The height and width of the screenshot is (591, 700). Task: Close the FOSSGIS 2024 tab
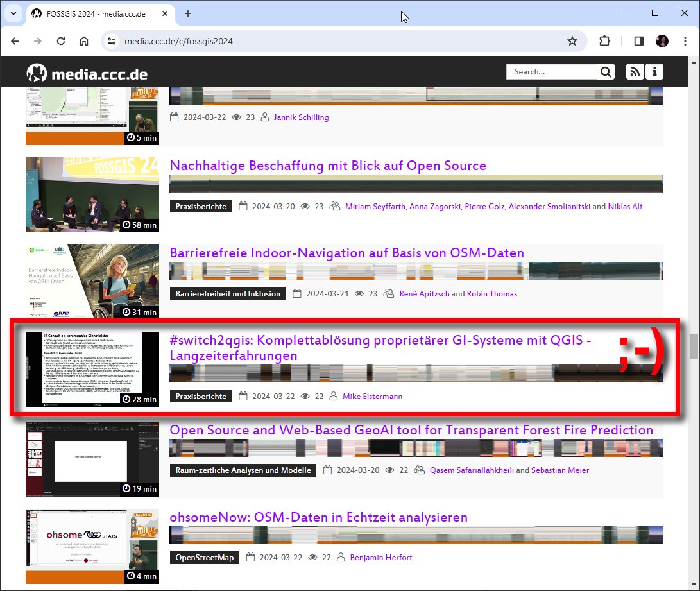[165, 13]
